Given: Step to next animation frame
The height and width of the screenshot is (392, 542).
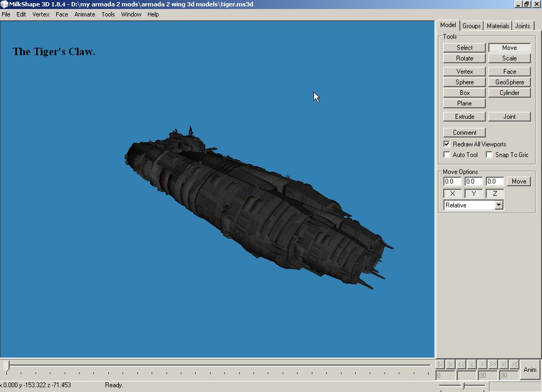Looking at the screenshot, I should (x=483, y=364).
